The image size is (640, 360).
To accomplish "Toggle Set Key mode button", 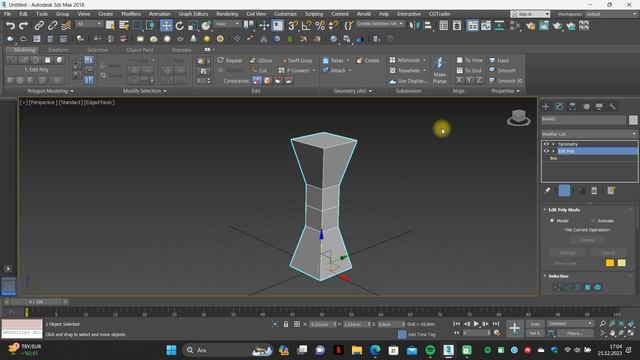I will pyautogui.click(x=535, y=333).
